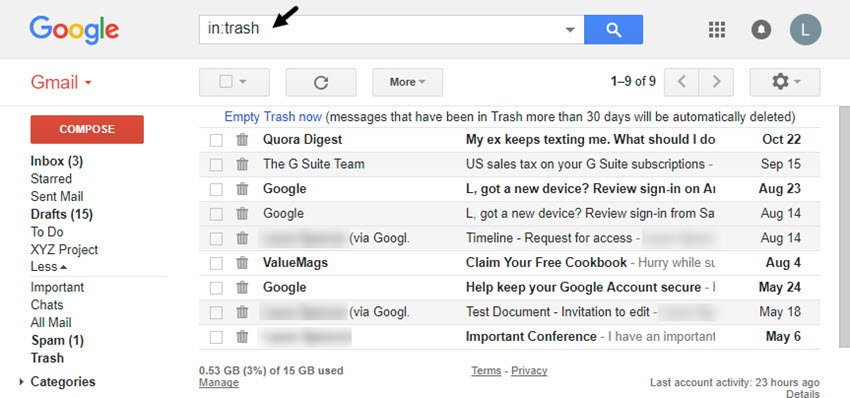Click the Manage storage link
The width and height of the screenshot is (850, 398).
pyautogui.click(x=218, y=383)
